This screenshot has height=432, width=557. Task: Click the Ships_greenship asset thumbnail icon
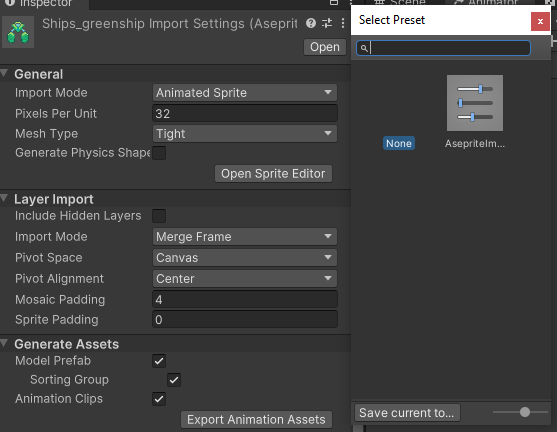[x=18, y=32]
